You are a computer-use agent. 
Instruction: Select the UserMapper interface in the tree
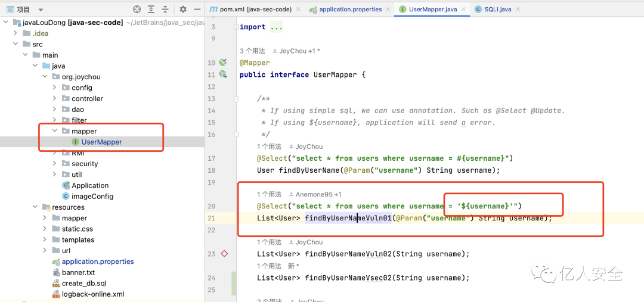pos(101,142)
